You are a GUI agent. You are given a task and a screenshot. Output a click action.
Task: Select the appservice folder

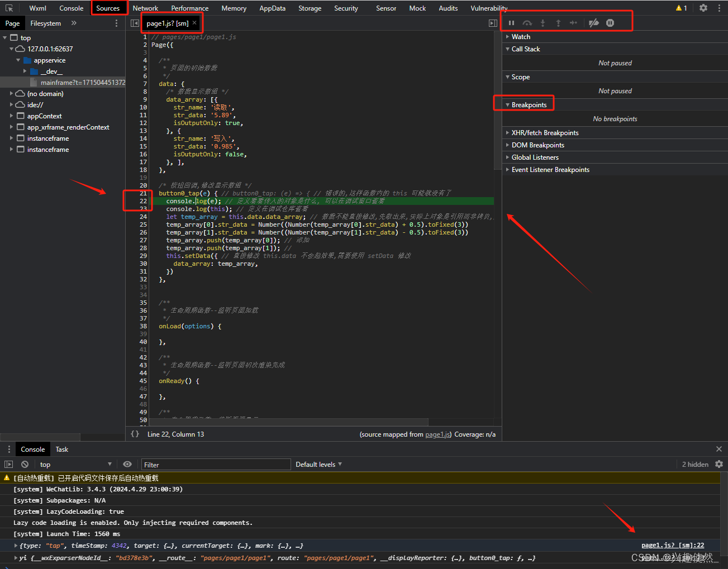pos(49,60)
